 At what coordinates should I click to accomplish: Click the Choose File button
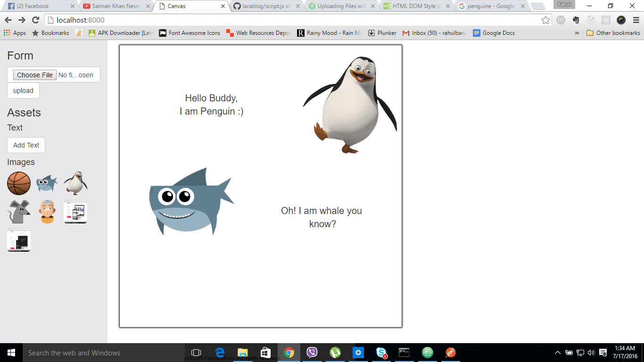coord(35,75)
